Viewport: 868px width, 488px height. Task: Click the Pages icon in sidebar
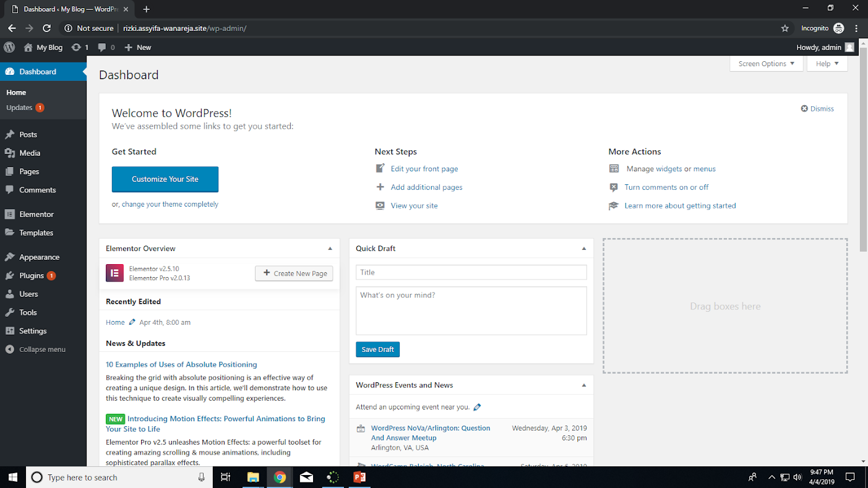tap(10, 171)
